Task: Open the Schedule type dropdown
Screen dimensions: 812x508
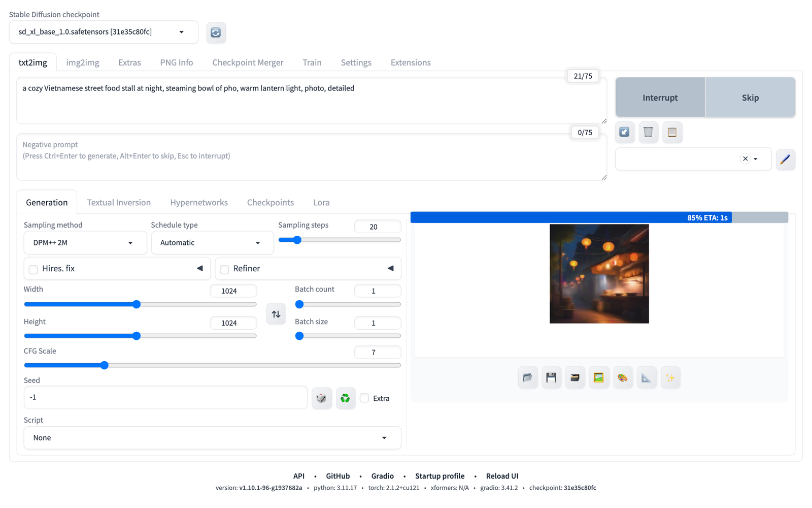Action: 212,243
